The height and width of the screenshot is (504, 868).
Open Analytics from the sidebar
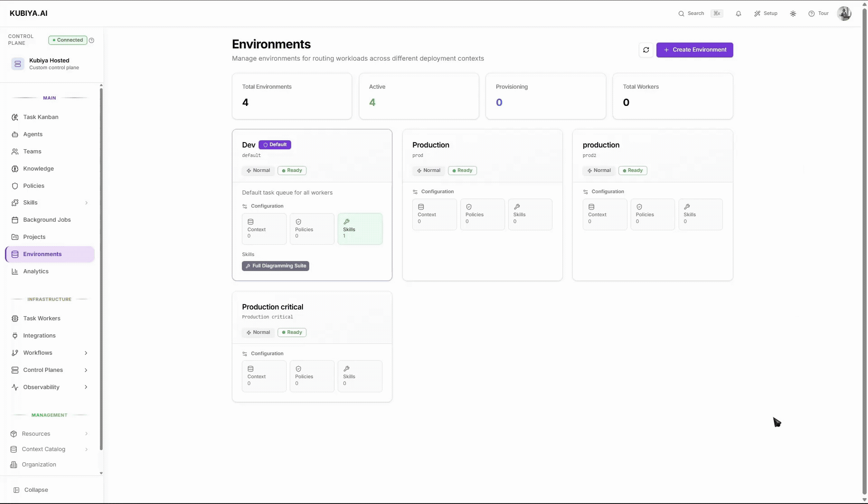36,271
